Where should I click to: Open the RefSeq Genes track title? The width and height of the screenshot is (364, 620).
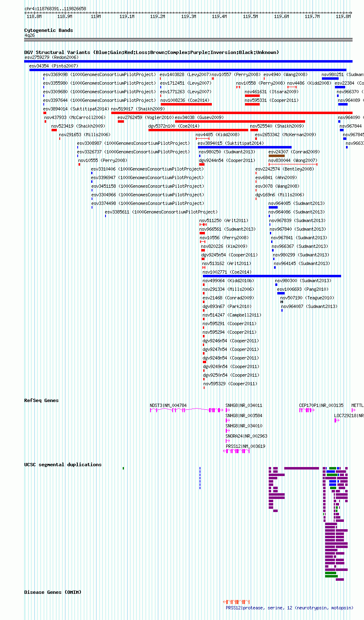tap(41, 400)
